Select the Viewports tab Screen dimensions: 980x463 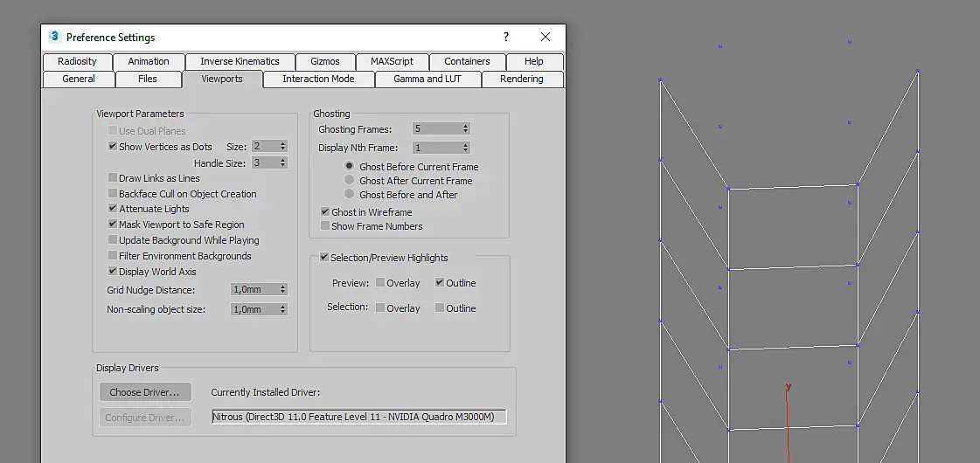222,79
